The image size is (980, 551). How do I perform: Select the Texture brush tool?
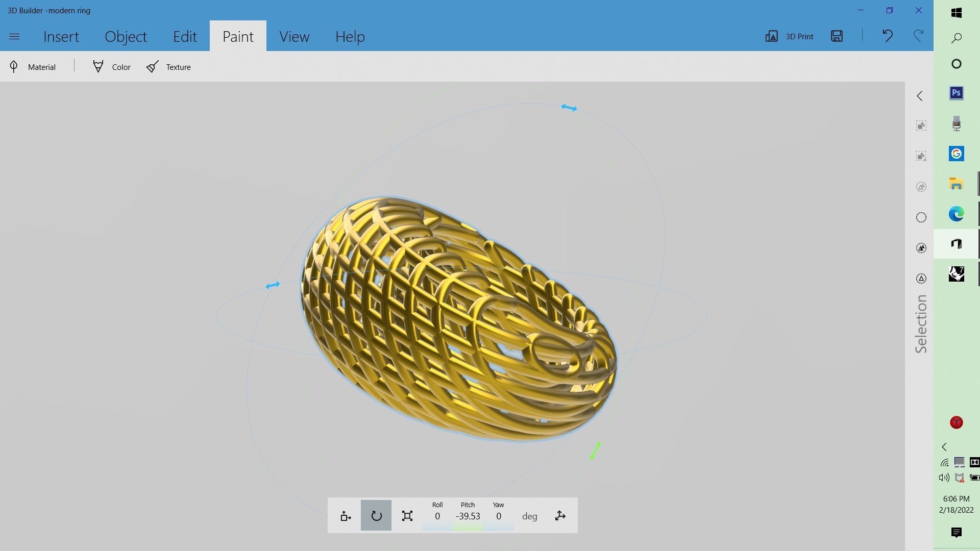168,67
